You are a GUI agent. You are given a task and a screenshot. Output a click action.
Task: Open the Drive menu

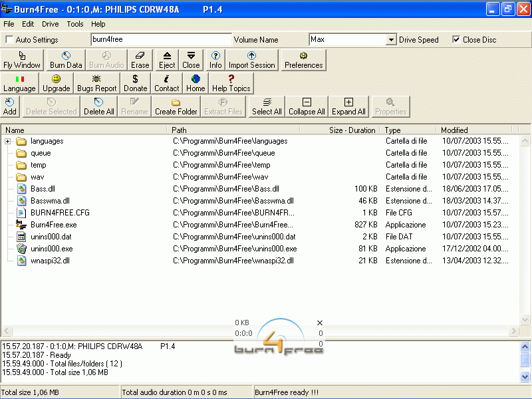pyautogui.click(x=51, y=24)
